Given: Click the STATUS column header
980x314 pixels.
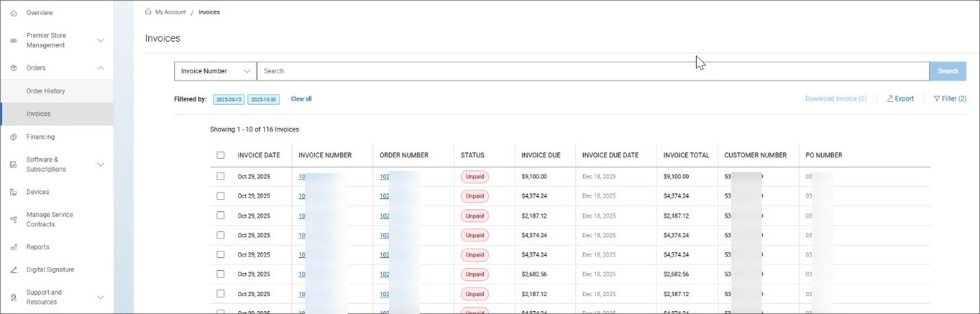Looking at the screenshot, I should coord(473,155).
